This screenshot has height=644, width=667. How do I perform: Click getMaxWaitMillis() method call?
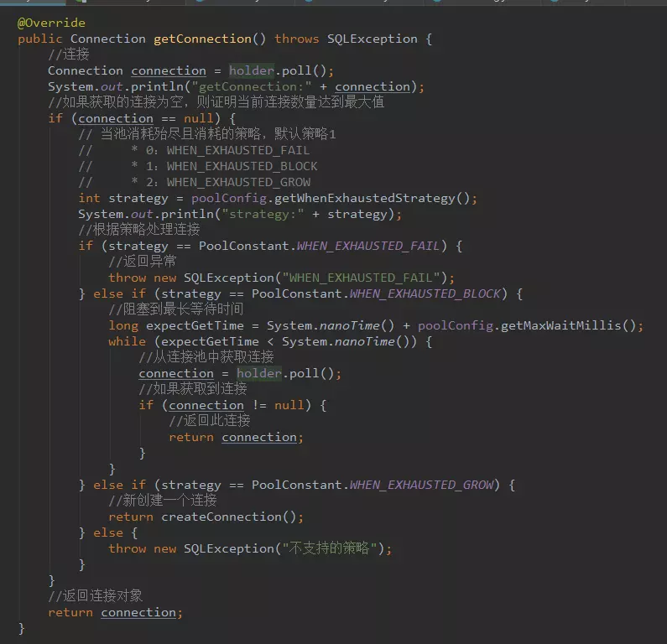568,325
